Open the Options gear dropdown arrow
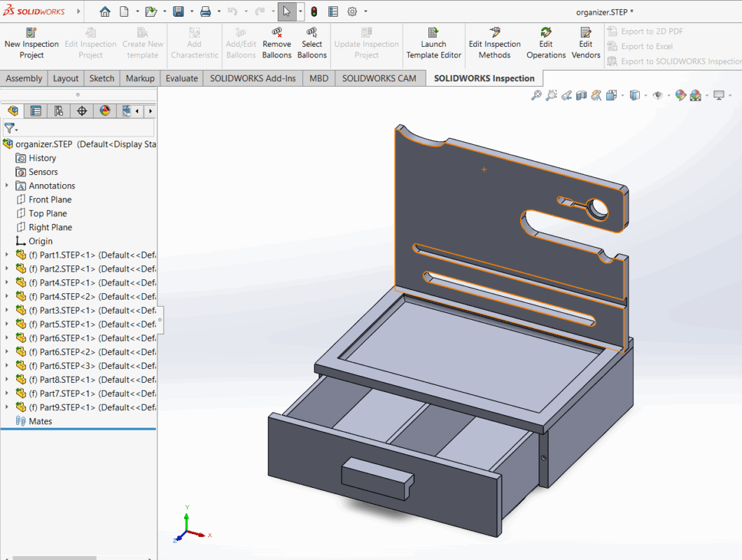The width and height of the screenshot is (742, 560). 365,11
